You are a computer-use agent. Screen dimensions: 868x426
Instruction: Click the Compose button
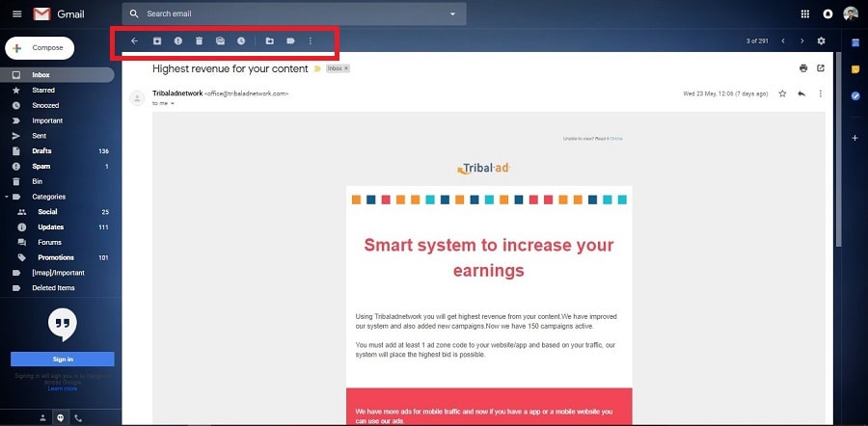pyautogui.click(x=40, y=48)
